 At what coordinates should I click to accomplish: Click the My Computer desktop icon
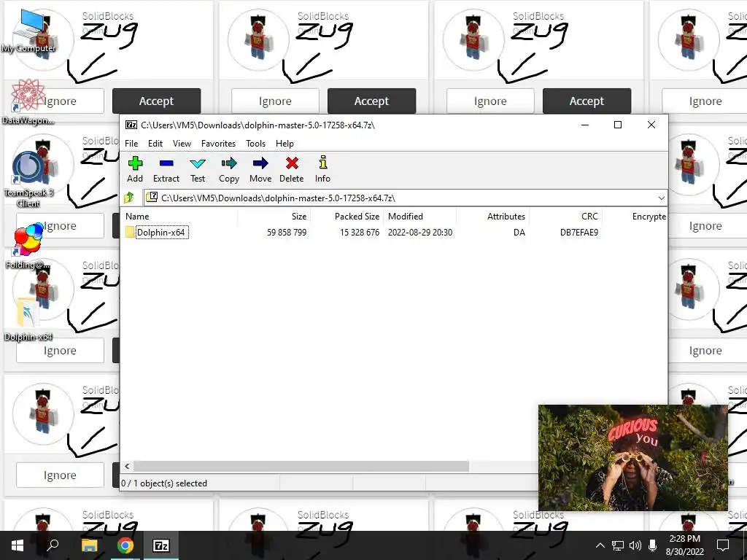[x=28, y=31]
